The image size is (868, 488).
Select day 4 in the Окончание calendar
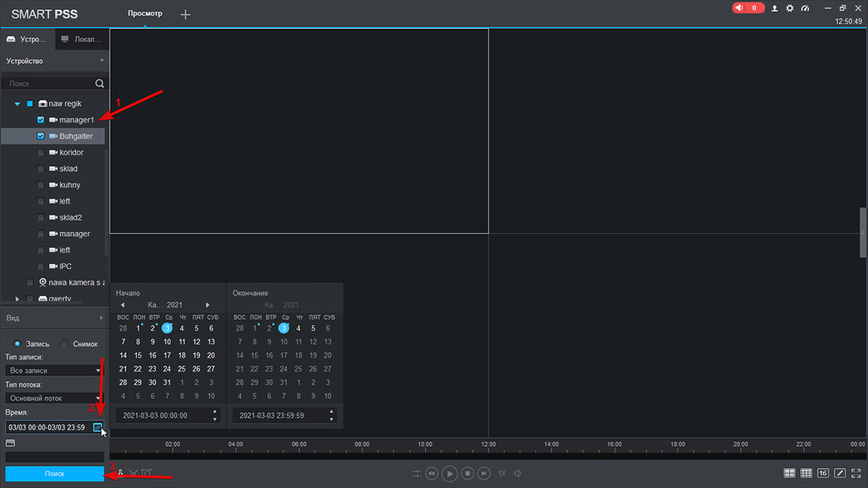click(298, 328)
